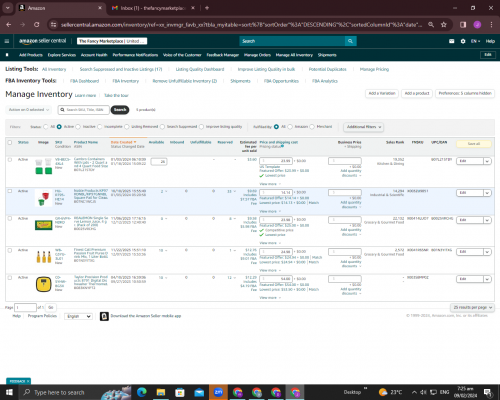The height and width of the screenshot is (400, 500).
Task: Expand the Edit dropdown arrow for Cambro row
Action: 487,161
